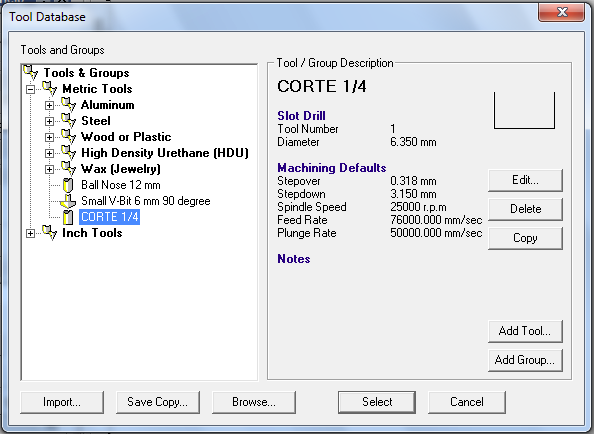Select the Tools & Groups root label
The width and height of the screenshot is (594, 434).
tap(86, 73)
